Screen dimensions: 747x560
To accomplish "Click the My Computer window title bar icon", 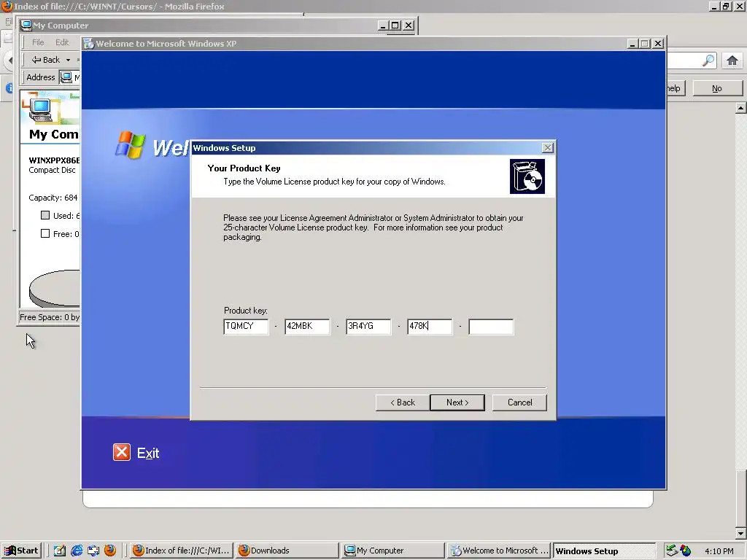I will point(26,26).
